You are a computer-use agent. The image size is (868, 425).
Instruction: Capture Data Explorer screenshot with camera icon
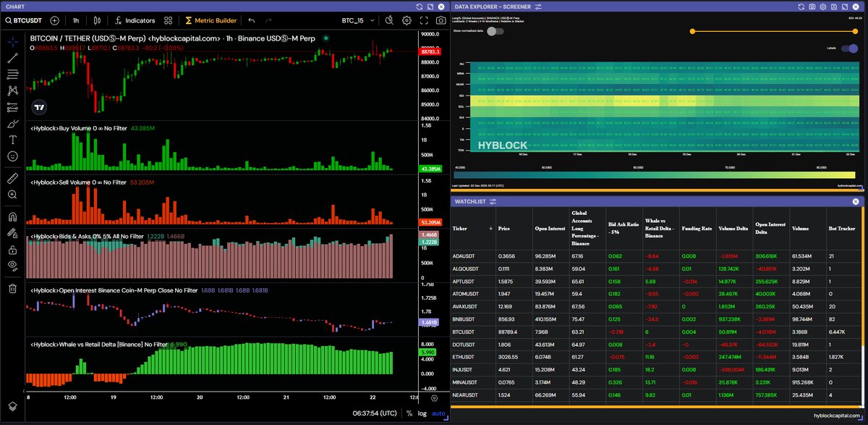[813, 6]
